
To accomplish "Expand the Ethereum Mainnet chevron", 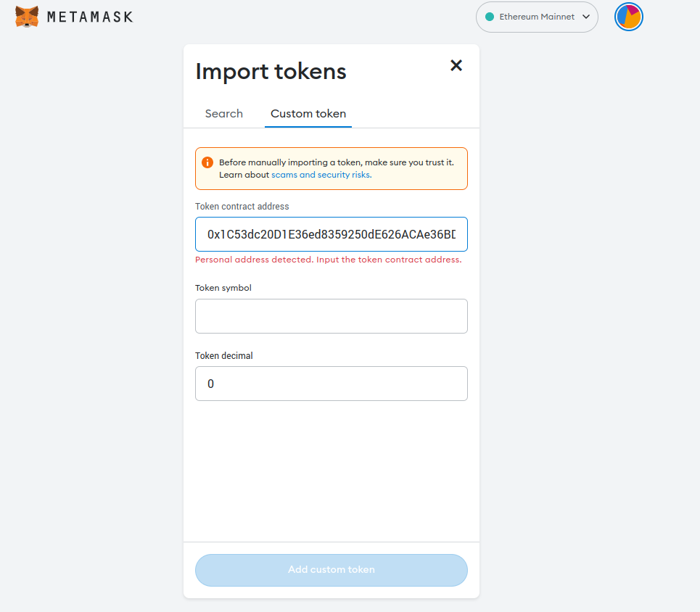I will point(585,16).
